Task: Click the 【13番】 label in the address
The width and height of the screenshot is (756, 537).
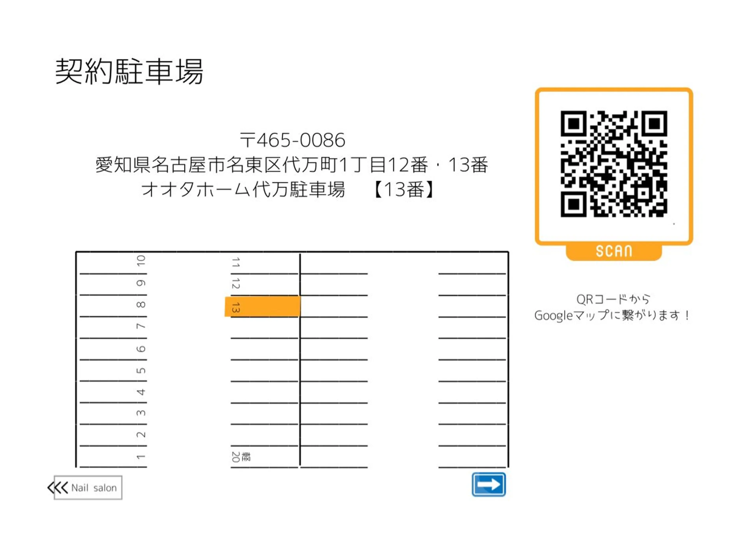Action: click(x=404, y=190)
